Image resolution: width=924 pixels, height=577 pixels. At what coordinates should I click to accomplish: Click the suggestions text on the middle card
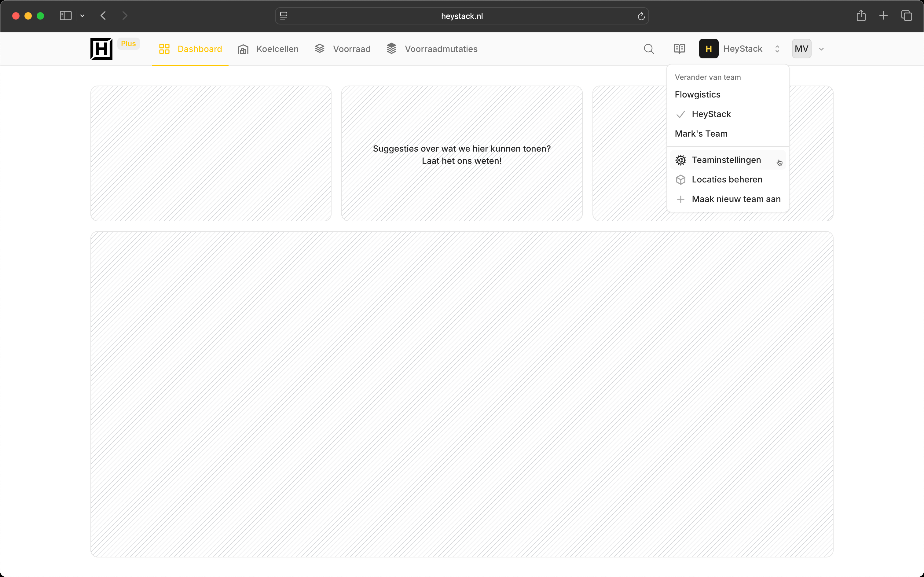point(462,155)
